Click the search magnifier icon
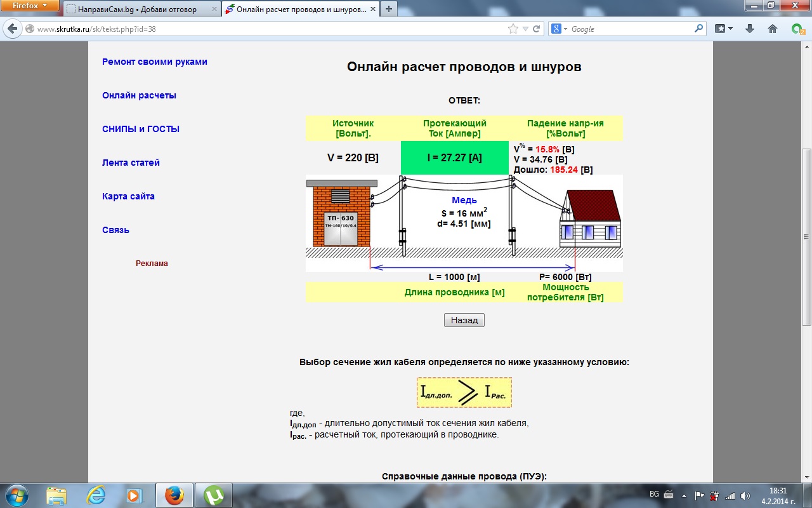 698,29
